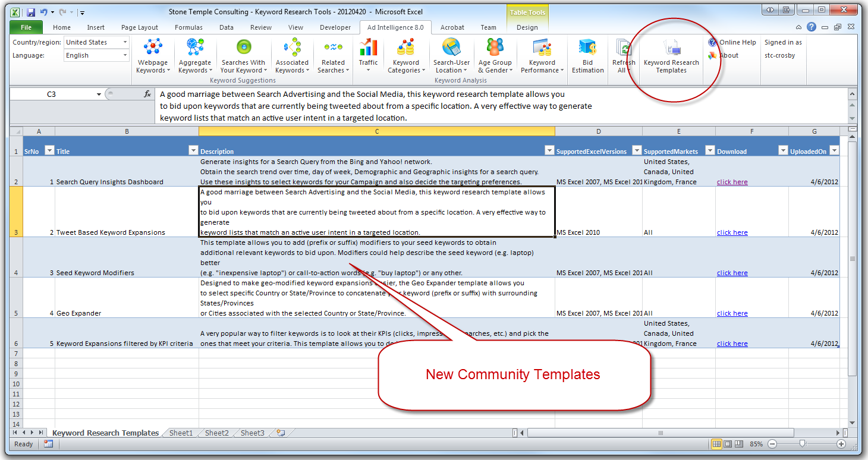This screenshot has height=460, width=868.
Task: Move the zoom slider handle
Action: coord(803,443)
